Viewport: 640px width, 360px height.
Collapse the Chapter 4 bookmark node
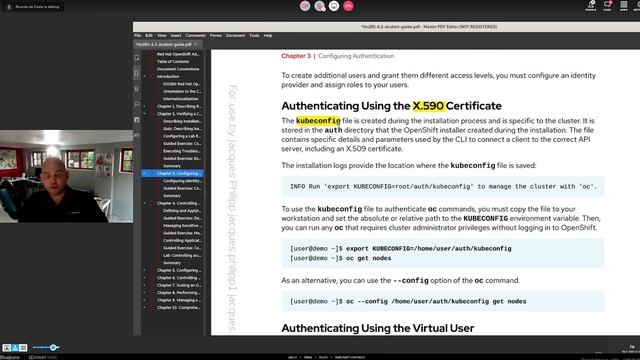(x=144, y=203)
